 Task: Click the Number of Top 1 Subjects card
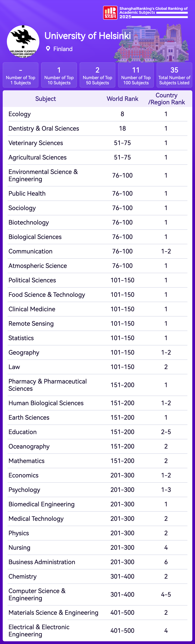20,75
